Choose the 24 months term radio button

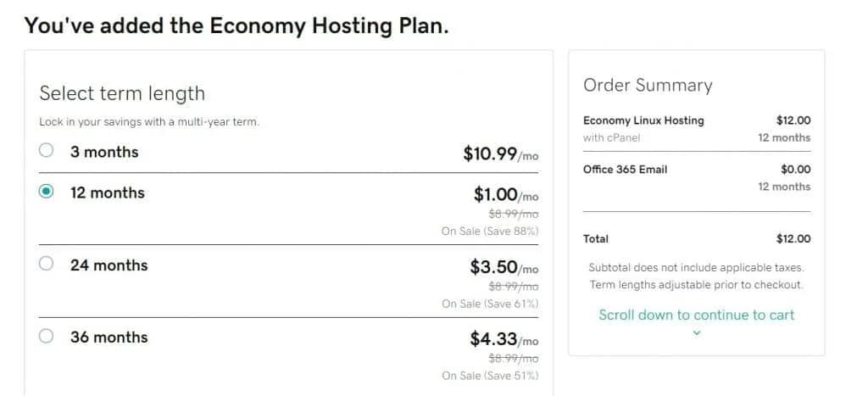pyautogui.click(x=47, y=264)
